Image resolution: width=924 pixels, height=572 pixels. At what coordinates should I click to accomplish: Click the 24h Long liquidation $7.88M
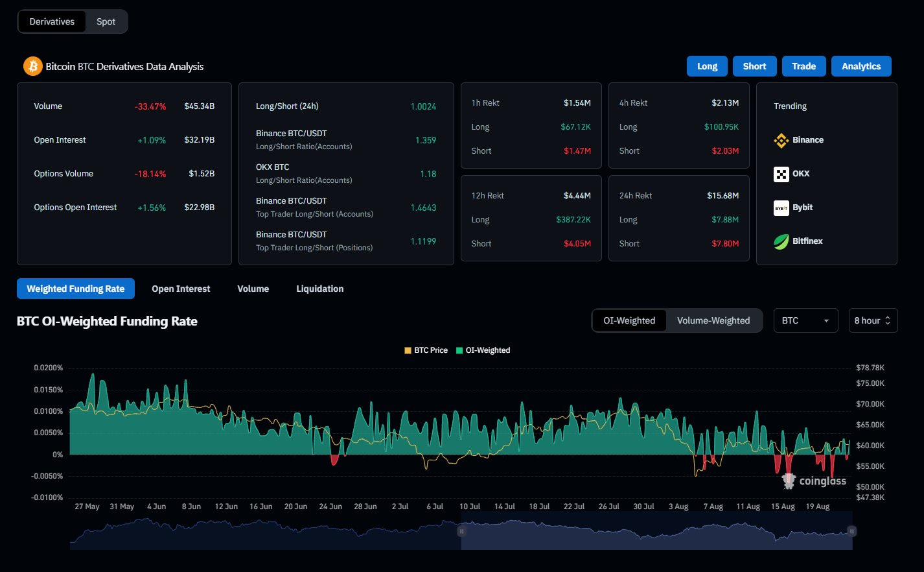tap(725, 220)
